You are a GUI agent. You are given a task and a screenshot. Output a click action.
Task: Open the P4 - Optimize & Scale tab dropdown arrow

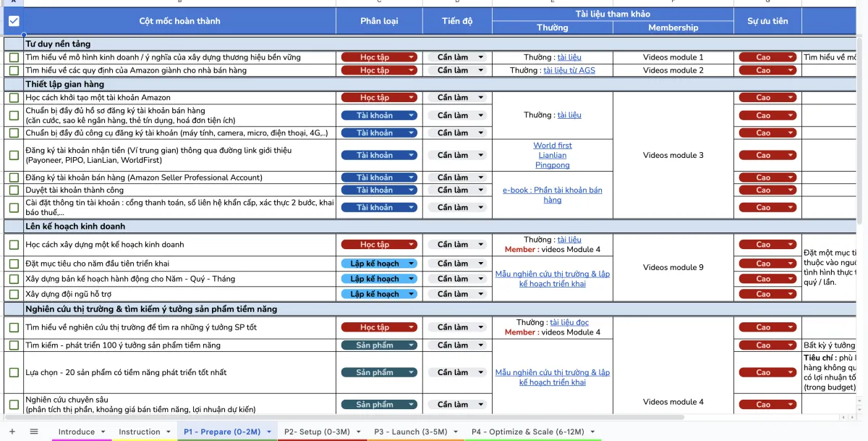coord(592,432)
